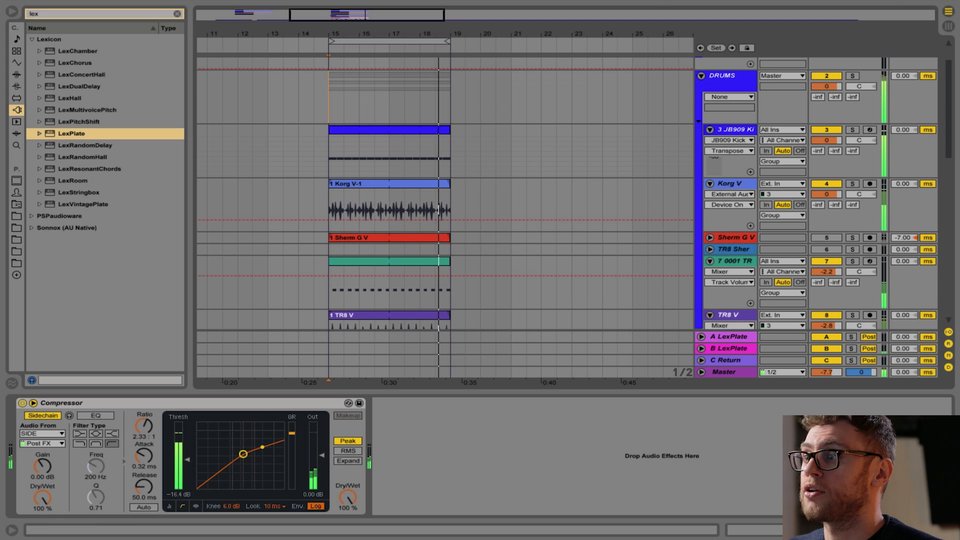
Task: Open the Audio Effects browser category
Action: click(x=17, y=75)
